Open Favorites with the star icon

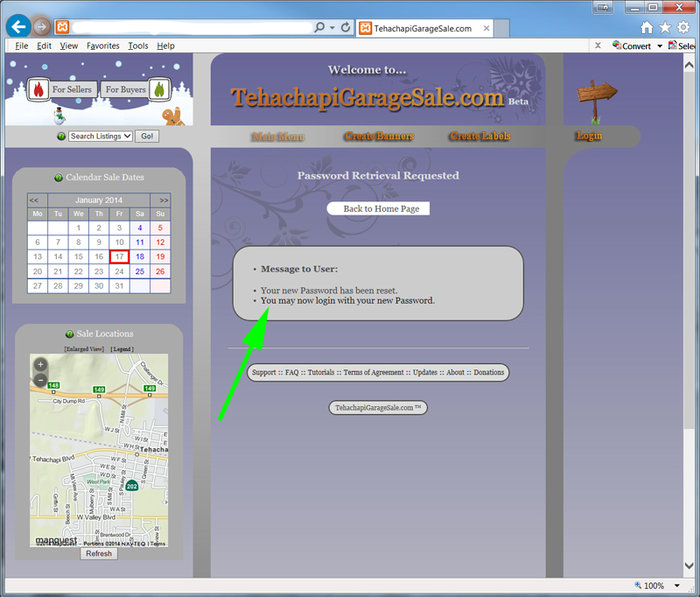point(665,28)
